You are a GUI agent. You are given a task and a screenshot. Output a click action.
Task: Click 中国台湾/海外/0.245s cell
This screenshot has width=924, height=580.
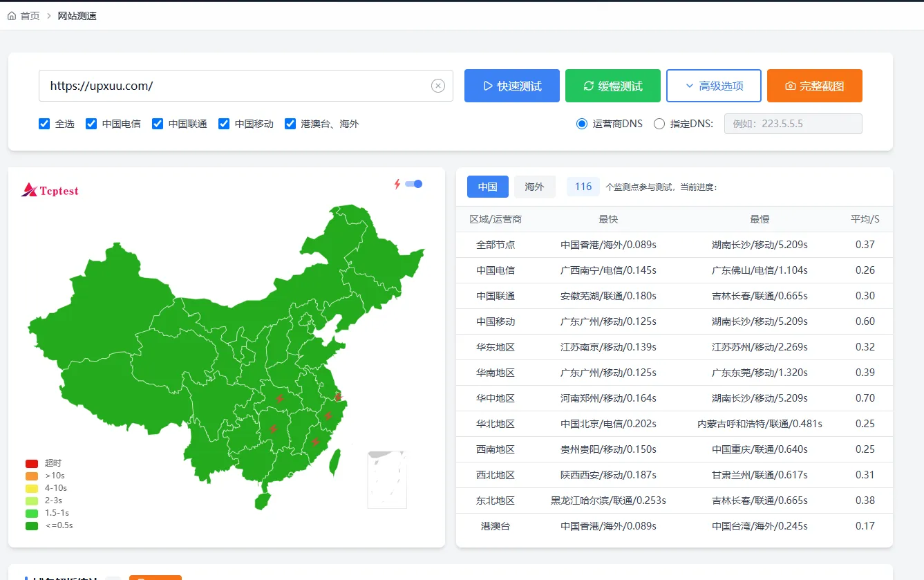(x=760, y=526)
